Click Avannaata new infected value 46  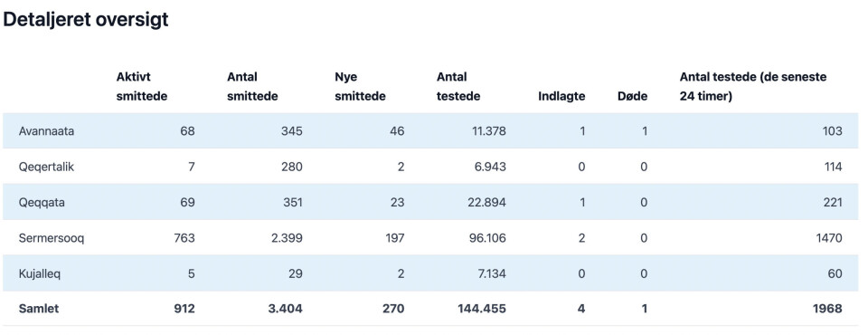(x=396, y=131)
